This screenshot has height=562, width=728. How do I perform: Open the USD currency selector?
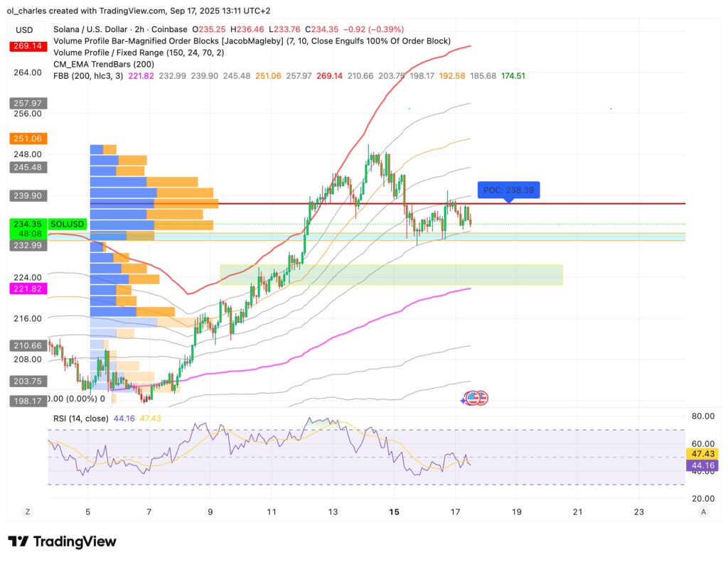pyautogui.click(x=24, y=30)
